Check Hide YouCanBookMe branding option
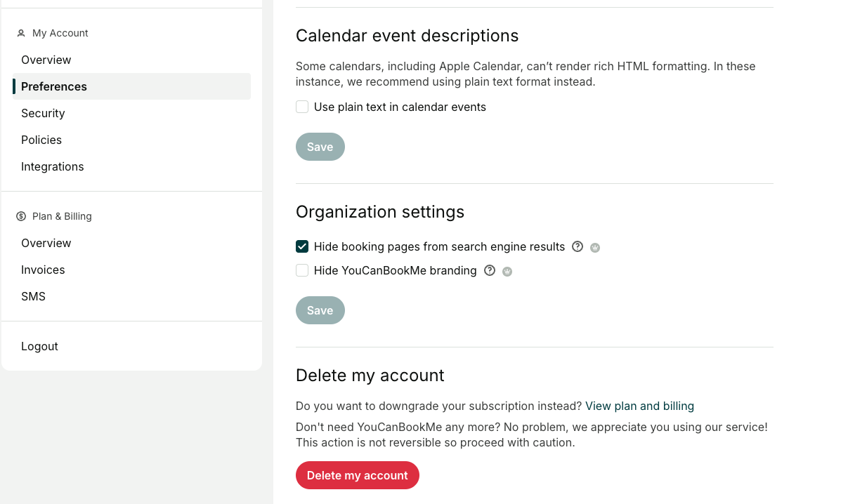Screen dimensions: 848x504 (302, 270)
